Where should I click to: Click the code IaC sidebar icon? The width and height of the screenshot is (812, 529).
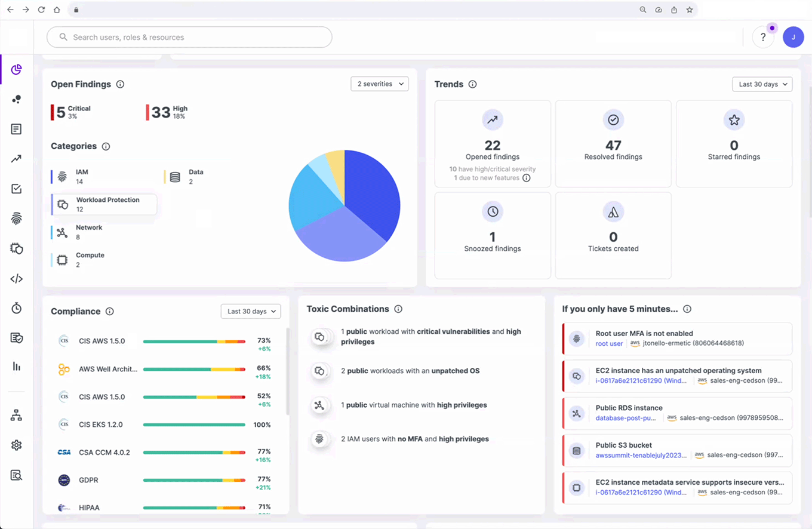pos(16,278)
